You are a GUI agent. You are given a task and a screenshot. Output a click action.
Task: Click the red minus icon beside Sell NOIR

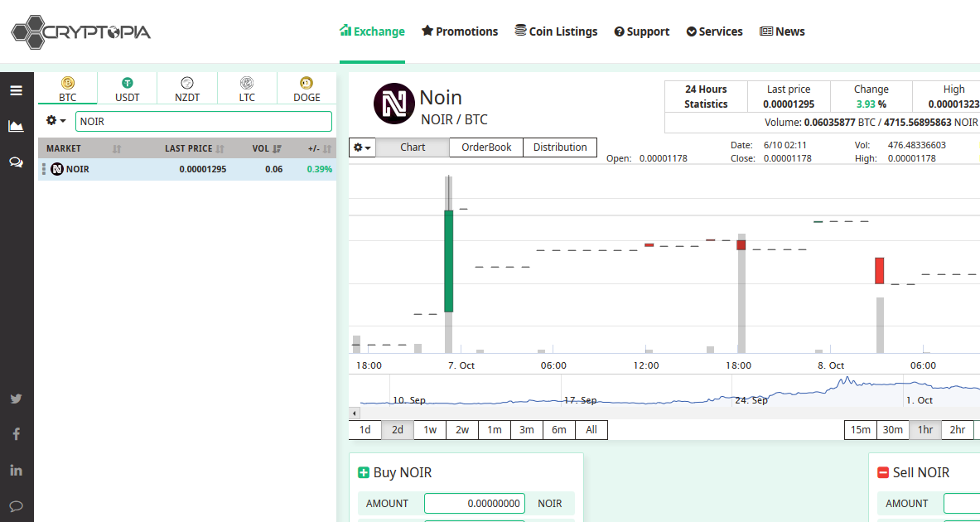[x=883, y=472]
